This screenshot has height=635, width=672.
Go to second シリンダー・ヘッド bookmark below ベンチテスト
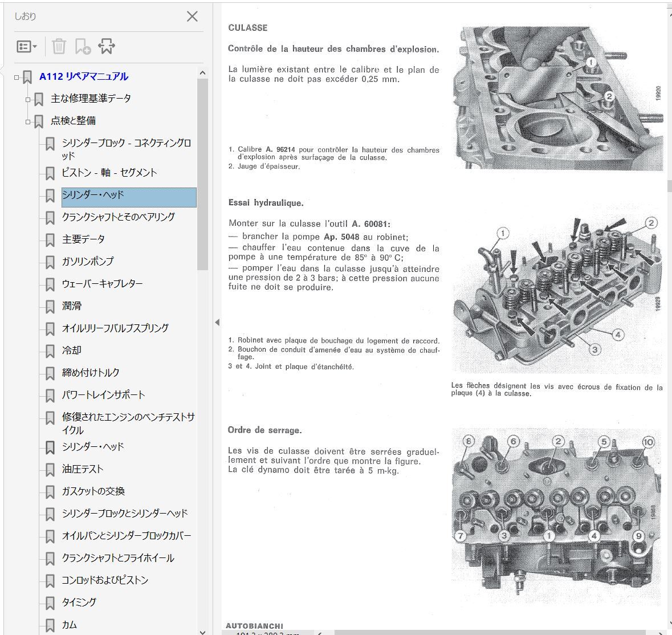pos(93,447)
